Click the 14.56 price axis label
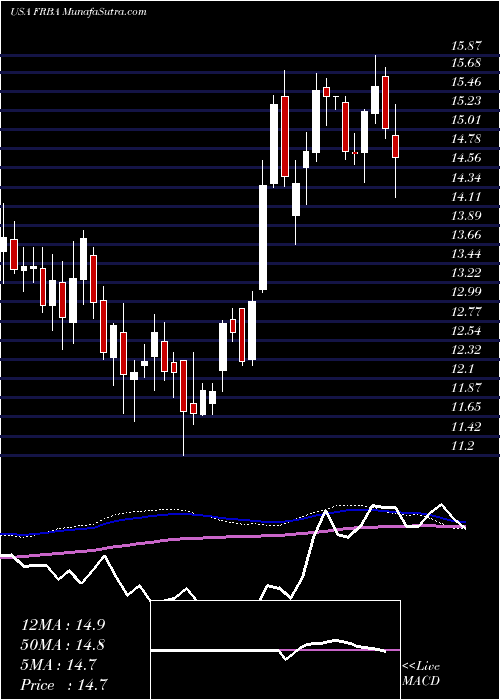Viewport: 500px width, 700px height. pos(466,158)
